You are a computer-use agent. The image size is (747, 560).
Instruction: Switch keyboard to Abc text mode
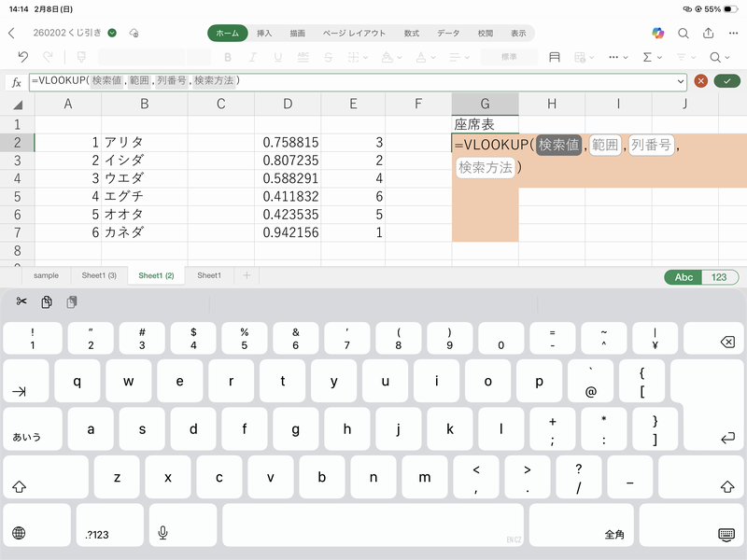(684, 276)
